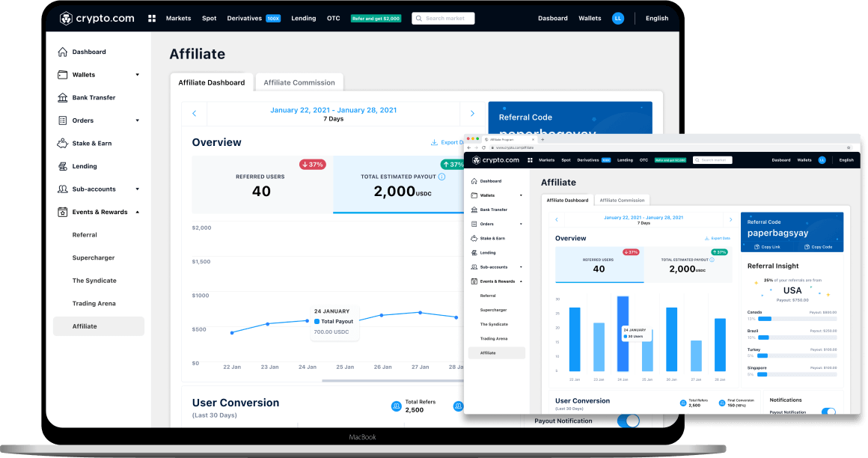Open Supercharger link in MacBook sidebar
Viewport: 868px width, 458px height.
point(93,257)
